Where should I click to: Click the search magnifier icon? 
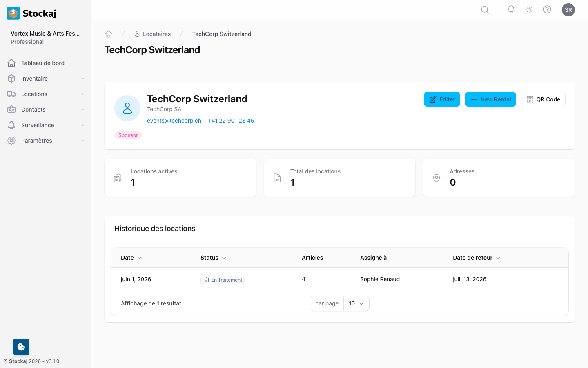[x=485, y=10]
